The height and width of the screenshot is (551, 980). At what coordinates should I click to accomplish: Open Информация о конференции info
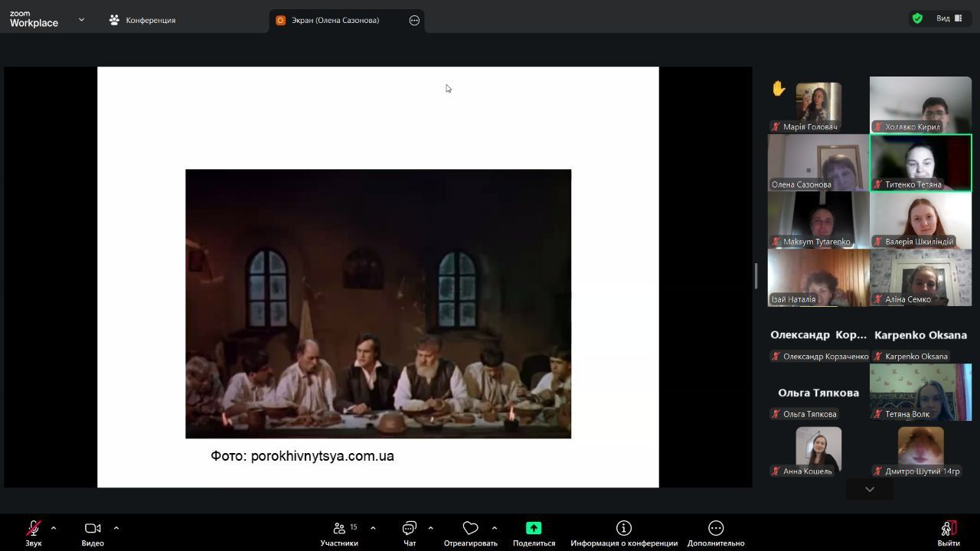[623, 532]
